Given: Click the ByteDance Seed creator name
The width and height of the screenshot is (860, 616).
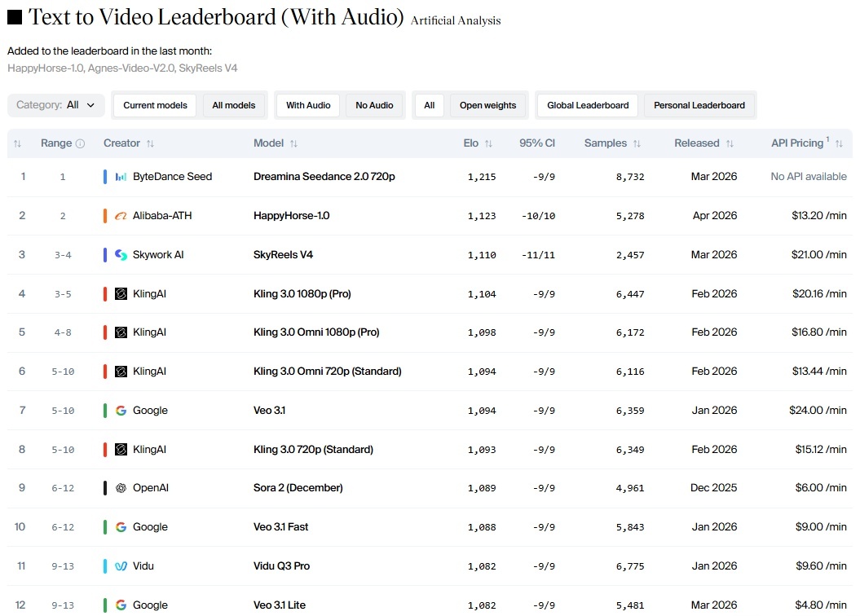Looking at the screenshot, I should pos(172,177).
